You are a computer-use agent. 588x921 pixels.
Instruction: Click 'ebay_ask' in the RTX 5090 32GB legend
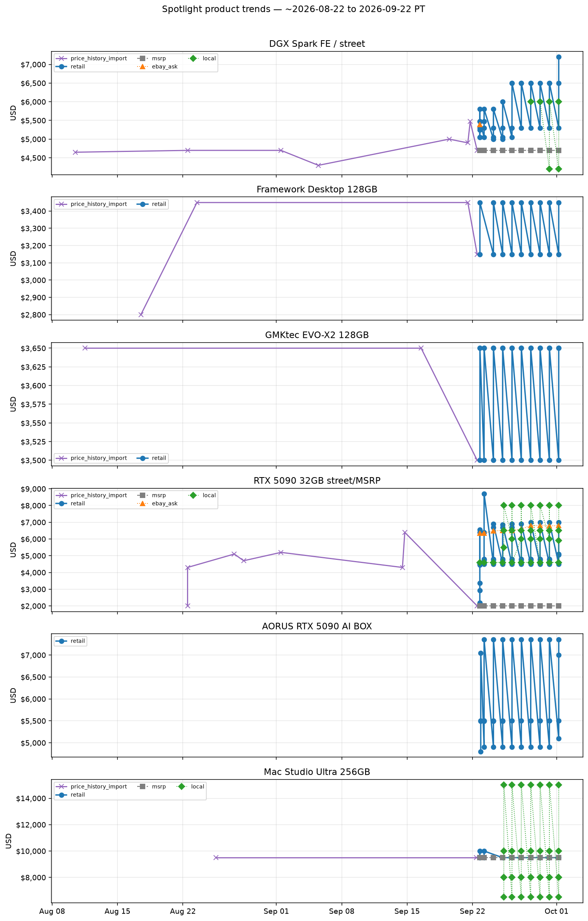(165, 503)
